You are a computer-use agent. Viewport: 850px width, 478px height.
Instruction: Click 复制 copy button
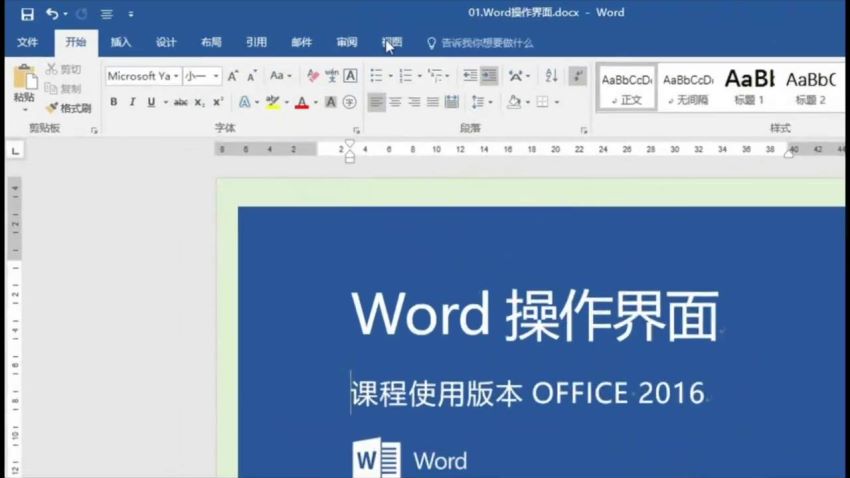tap(64, 88)
